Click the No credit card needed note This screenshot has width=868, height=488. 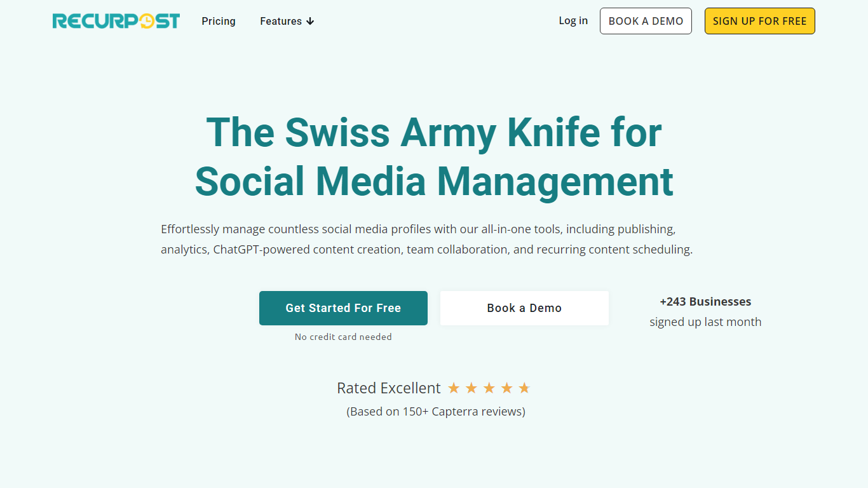point(343,337)
